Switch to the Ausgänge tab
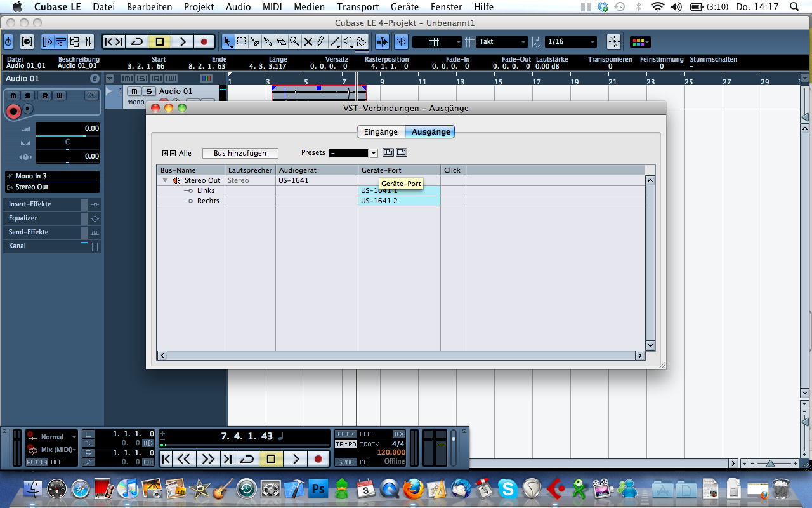 click(431, 132)
